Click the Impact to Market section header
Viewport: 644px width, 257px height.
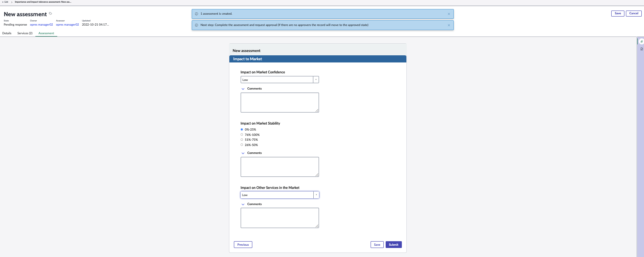tap(318, 59)
